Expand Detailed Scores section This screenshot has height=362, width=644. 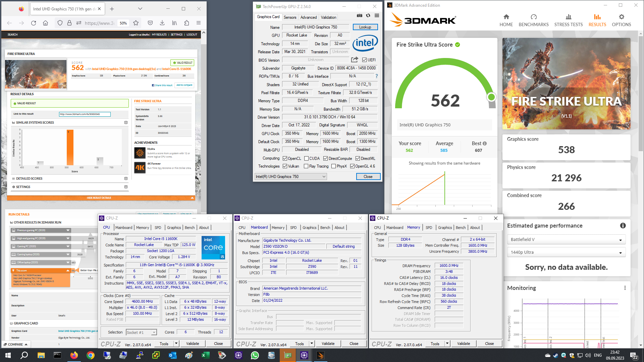click(126, 179)
